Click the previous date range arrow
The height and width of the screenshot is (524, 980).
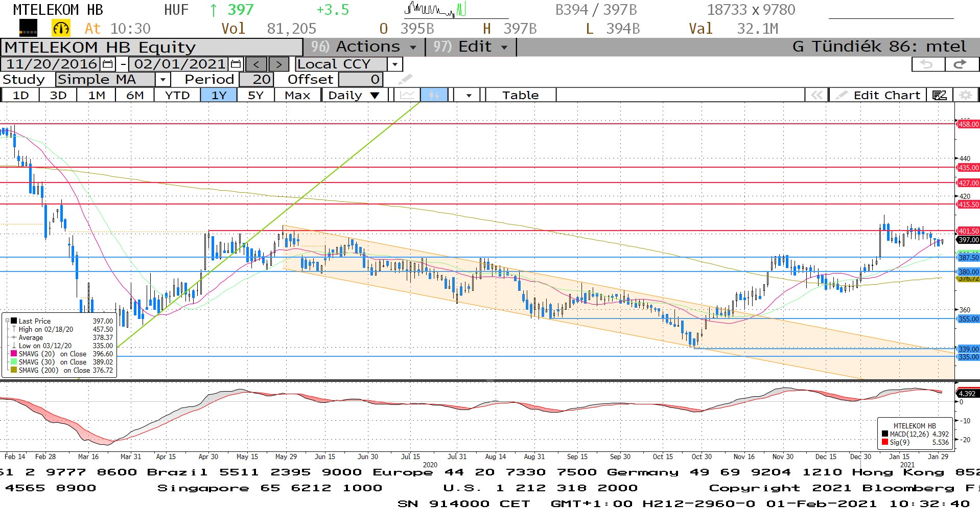click(256, 64)
